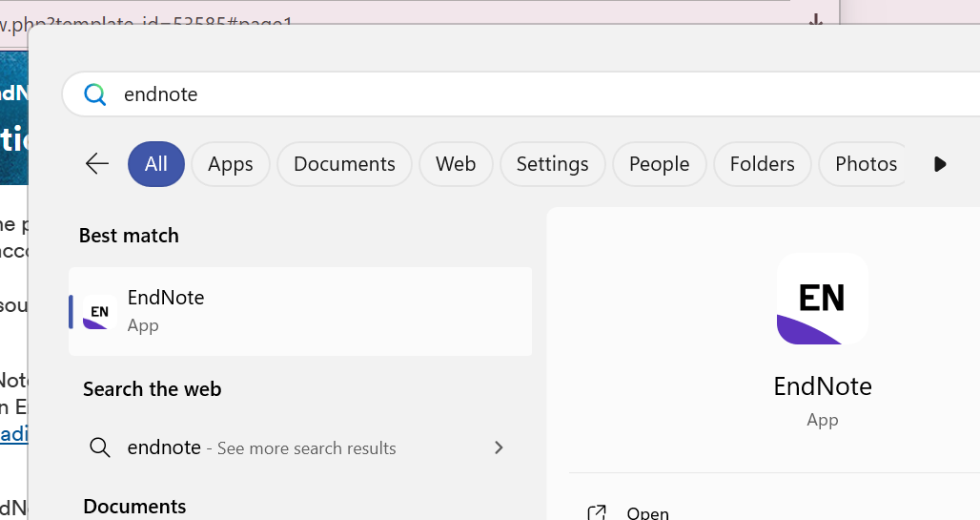Click the small EndNote icon under Best match
980x520 pixels.
98,312
